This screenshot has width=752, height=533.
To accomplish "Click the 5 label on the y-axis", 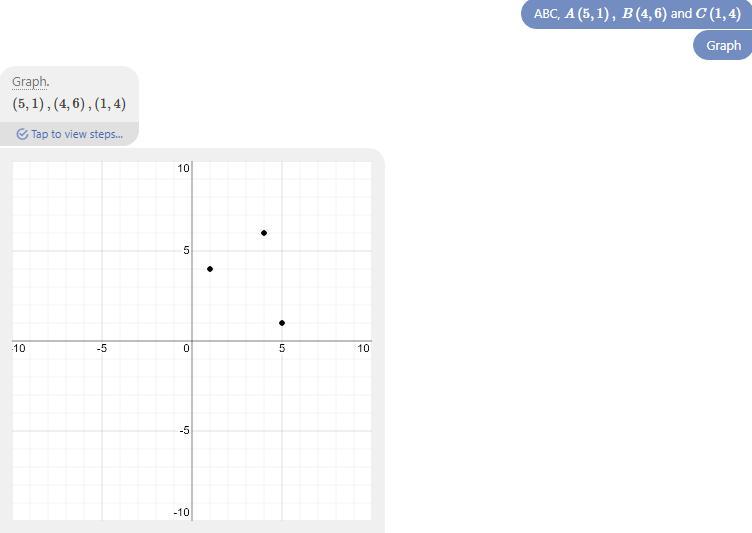I will 186,250.
